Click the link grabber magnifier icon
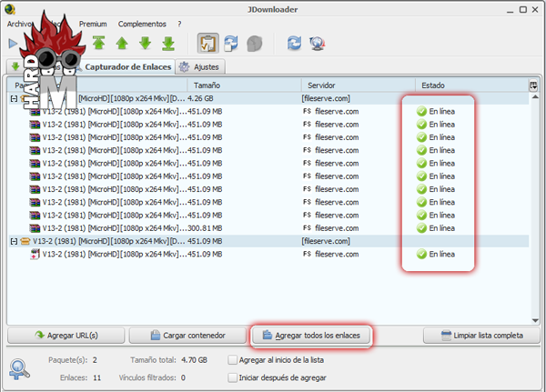 point(19,370)
